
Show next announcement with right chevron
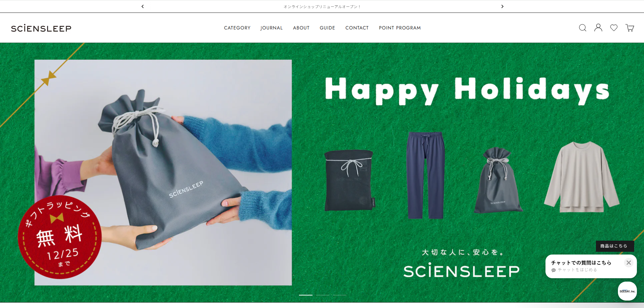click(502, 6)
